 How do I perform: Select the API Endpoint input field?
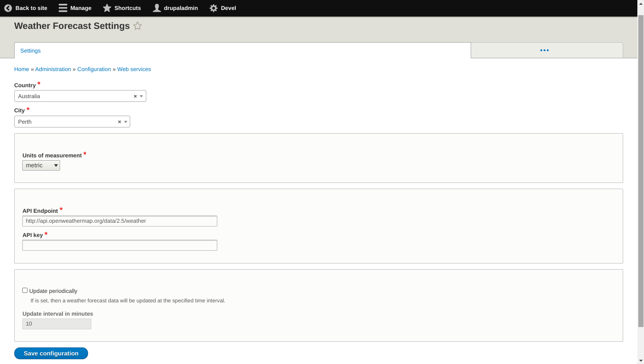click(x=119, y=221)
